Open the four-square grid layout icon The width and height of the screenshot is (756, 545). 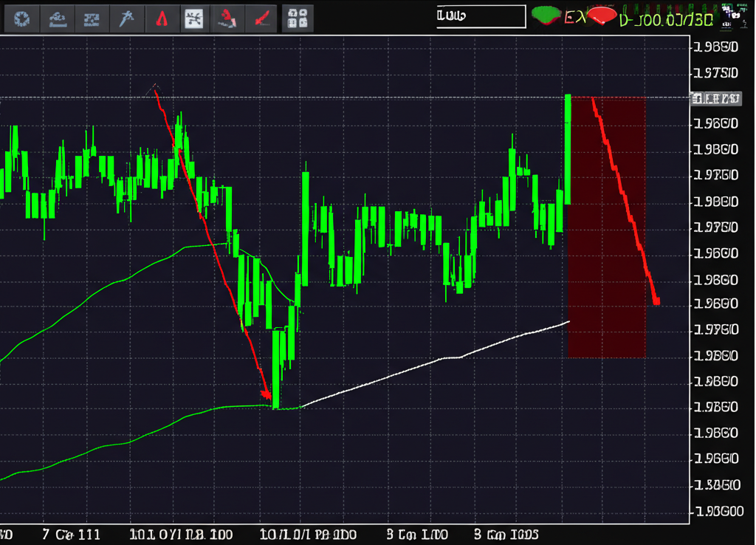[x=298, y=18]
